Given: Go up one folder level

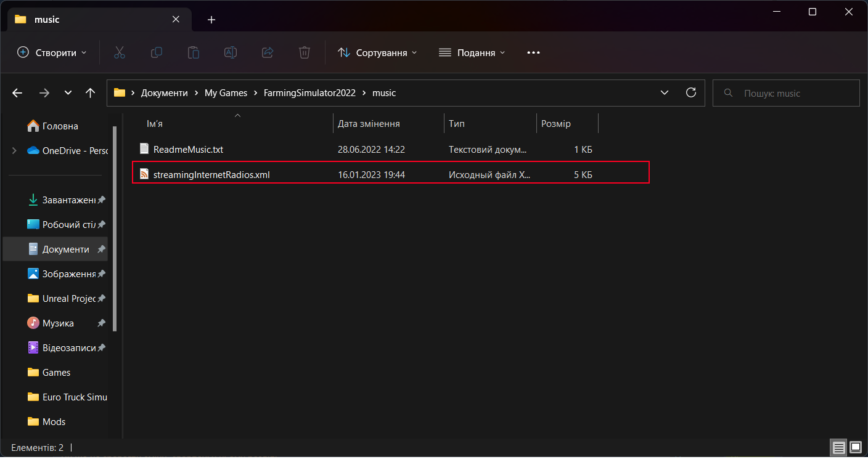Looking at the screenshot, I should tap(91, 93).
